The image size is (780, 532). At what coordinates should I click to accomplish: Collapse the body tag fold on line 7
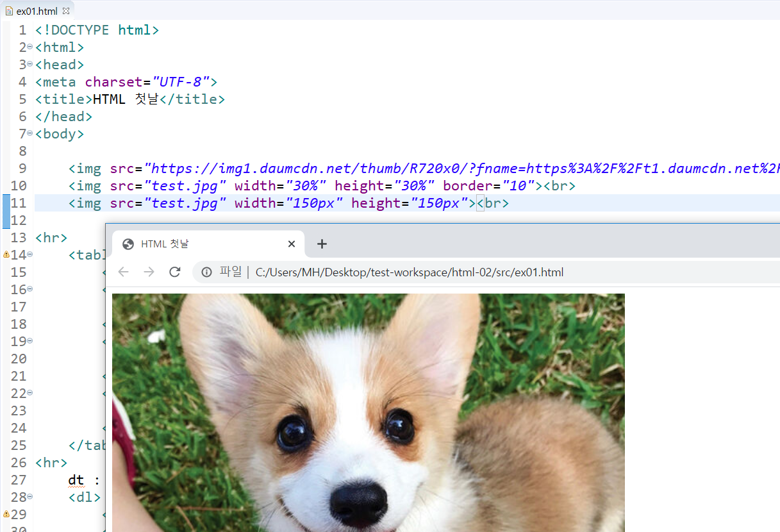(30, 133)
